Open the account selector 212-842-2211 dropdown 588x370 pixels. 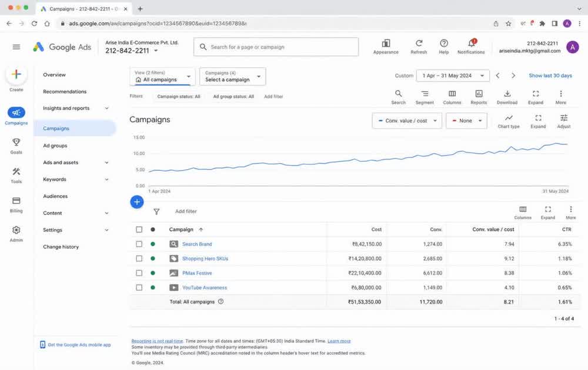click(132, 51)
